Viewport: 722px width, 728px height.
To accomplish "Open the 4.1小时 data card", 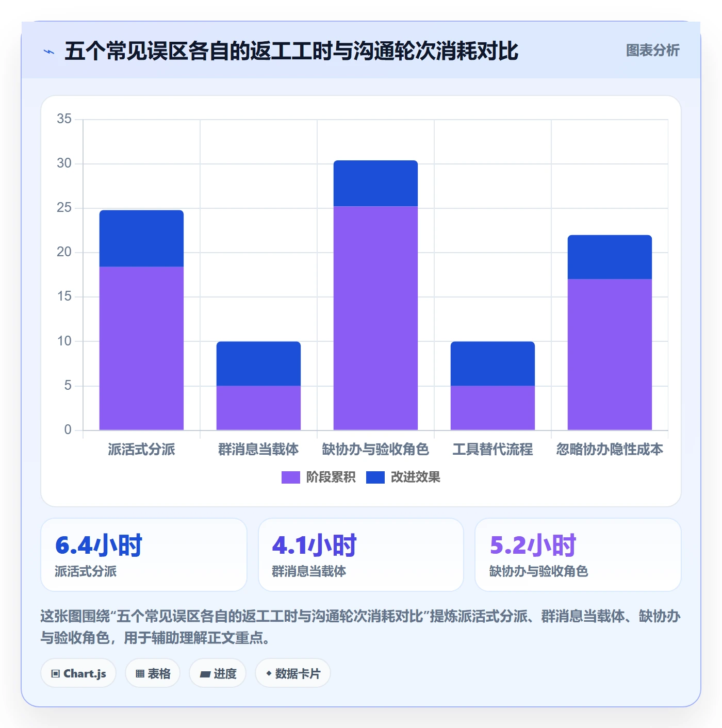I will tap(361, 555).
